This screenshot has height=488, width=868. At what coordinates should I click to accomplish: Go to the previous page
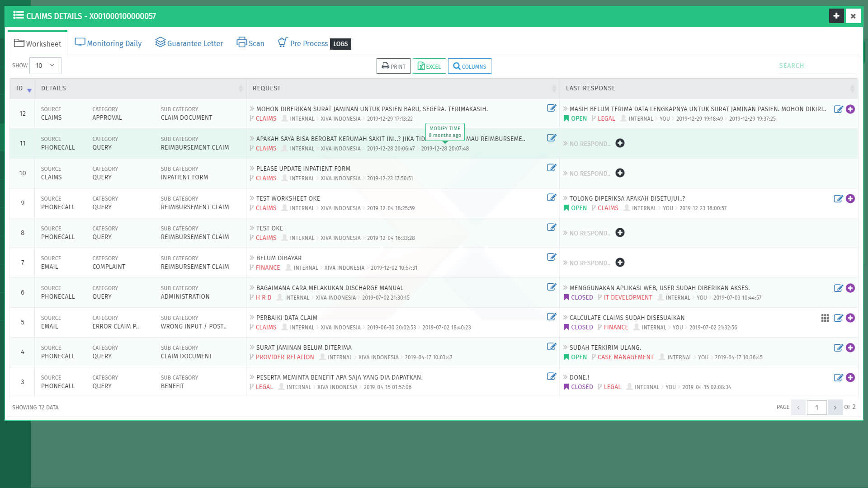pyautogui.click(x=798, y=407)
